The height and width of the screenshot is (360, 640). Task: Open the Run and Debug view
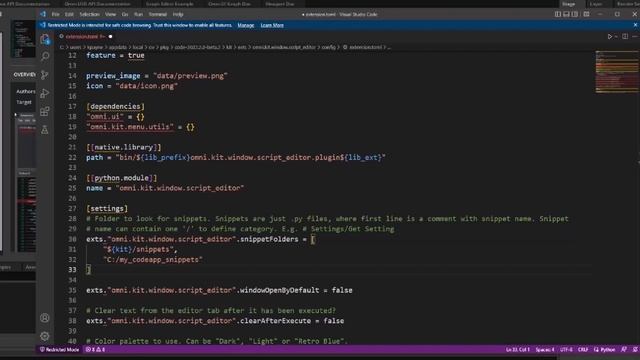[45, 93]
